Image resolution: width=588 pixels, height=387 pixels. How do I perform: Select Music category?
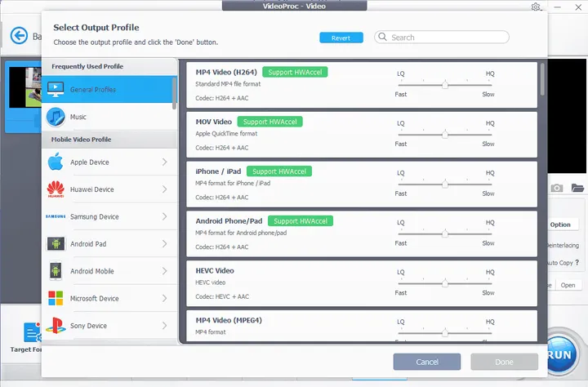[x=109, y=117]
